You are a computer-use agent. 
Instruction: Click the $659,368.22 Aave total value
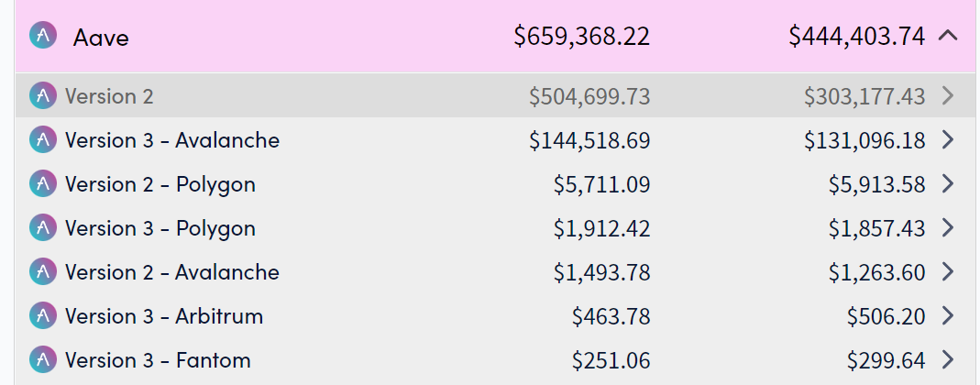click(x=582, y=36)
